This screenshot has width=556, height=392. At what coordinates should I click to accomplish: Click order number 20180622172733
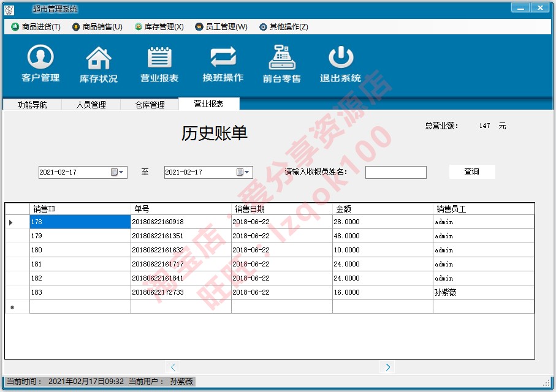coord(181,292)
